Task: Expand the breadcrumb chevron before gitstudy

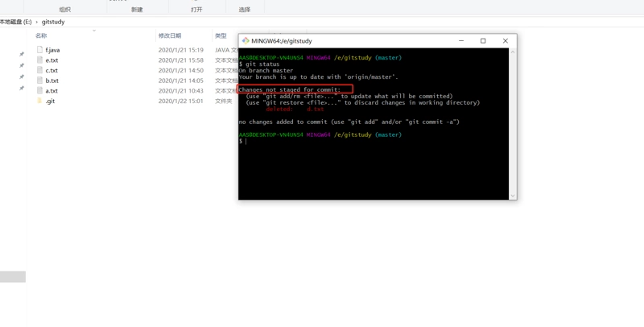Action: [x=36, y=22]
